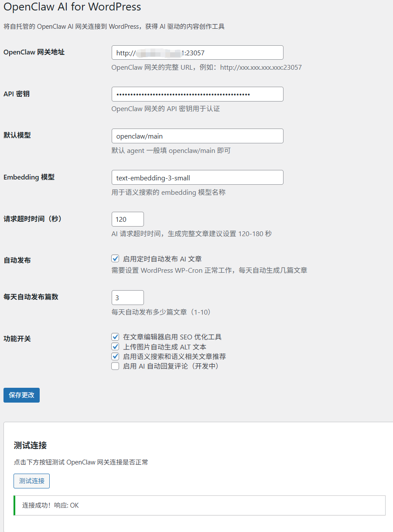Focus the OpenClaw 网关地址 input field

coord(197,52)
